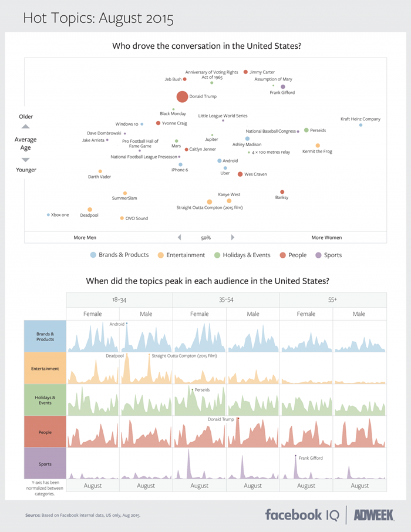Screen dimensions: 411x532
Task: Click the Older up arrow
Action: point(26,127)
